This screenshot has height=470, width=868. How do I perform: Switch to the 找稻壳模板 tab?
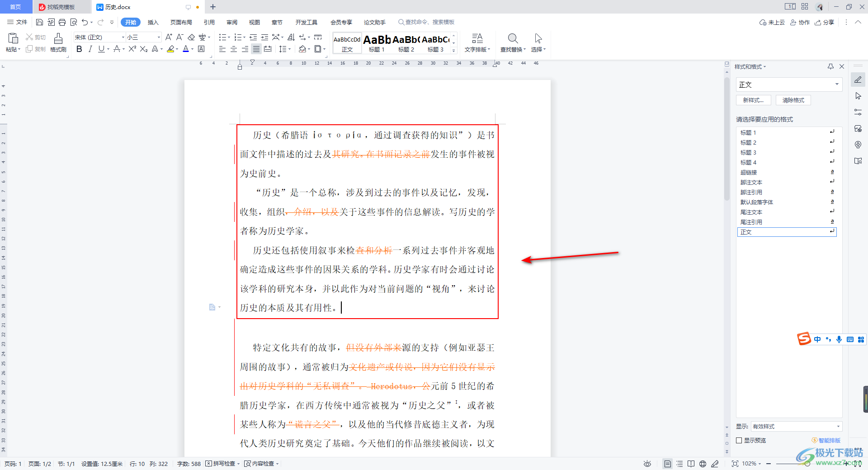click(61, 7)
